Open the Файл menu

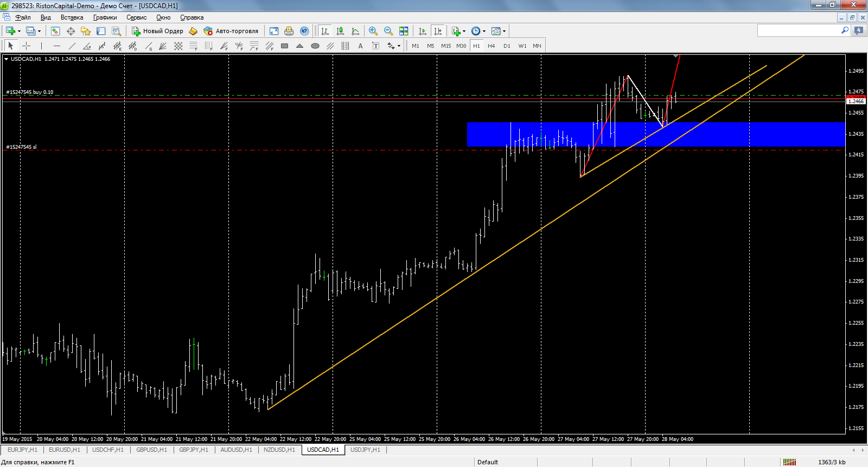point(23,17)
